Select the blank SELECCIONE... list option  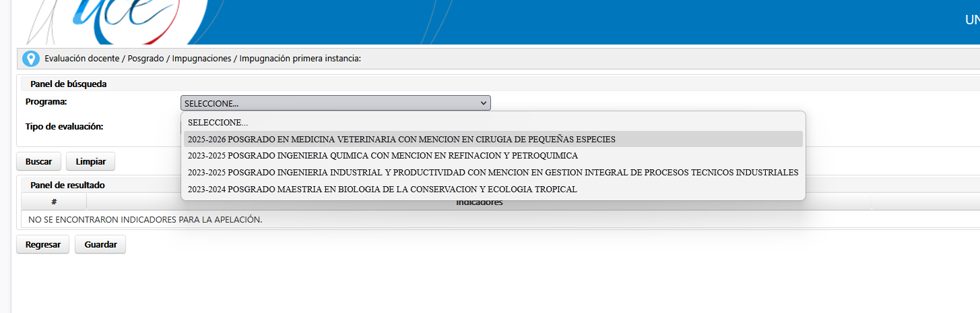click(218, 123)
